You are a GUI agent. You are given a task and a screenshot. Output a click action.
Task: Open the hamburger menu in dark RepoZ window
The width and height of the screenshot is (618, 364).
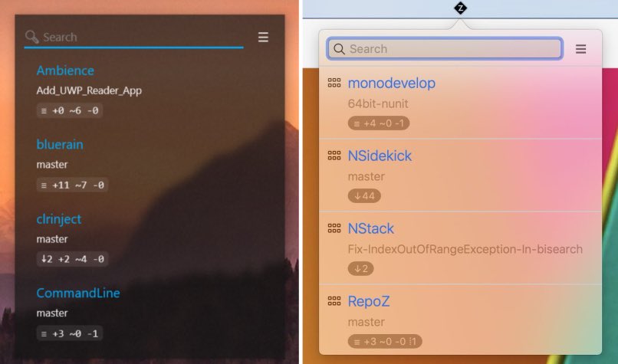pyautogui.click(x=263, y=37)
